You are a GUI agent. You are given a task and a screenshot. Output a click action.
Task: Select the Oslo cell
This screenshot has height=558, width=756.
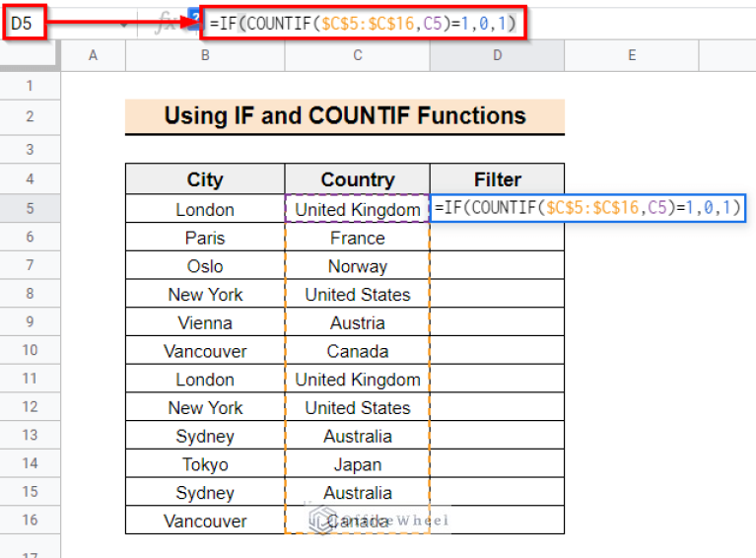point(205,266)
